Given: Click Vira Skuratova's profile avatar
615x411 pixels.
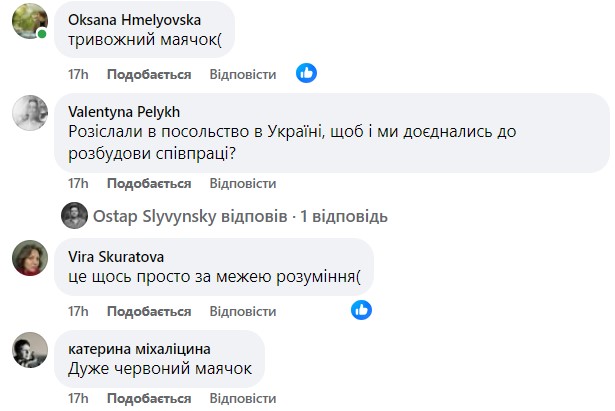Looking at the screenshot, I should [x=30, y=258].
